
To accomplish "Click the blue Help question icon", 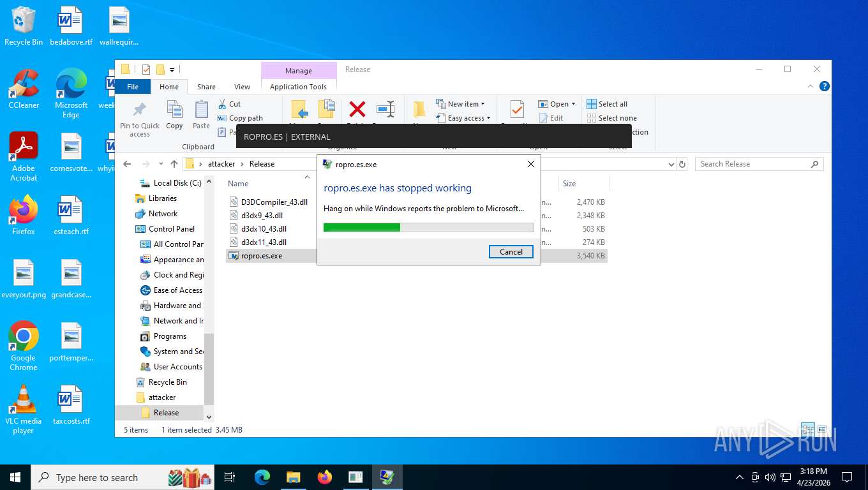I will 824,87.
